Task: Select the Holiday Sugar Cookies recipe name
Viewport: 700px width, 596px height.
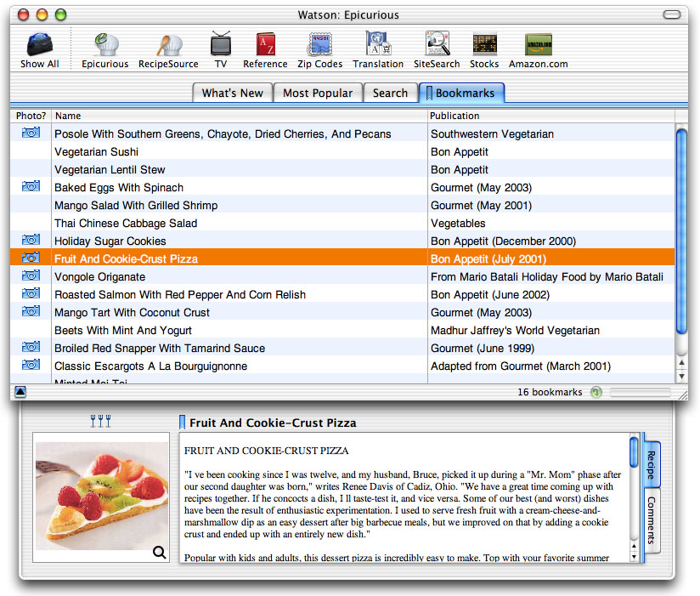Action: click(110, 241)
